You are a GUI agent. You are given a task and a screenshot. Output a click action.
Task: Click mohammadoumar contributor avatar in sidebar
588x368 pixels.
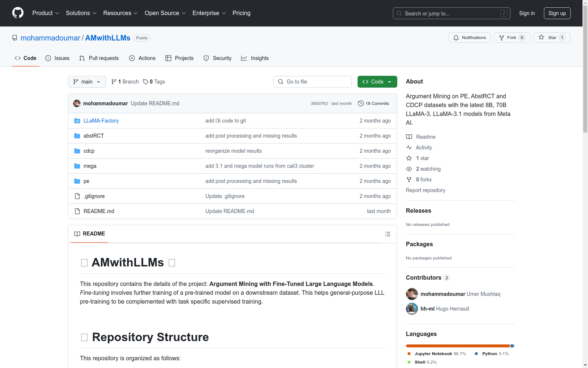pos(412,294)
